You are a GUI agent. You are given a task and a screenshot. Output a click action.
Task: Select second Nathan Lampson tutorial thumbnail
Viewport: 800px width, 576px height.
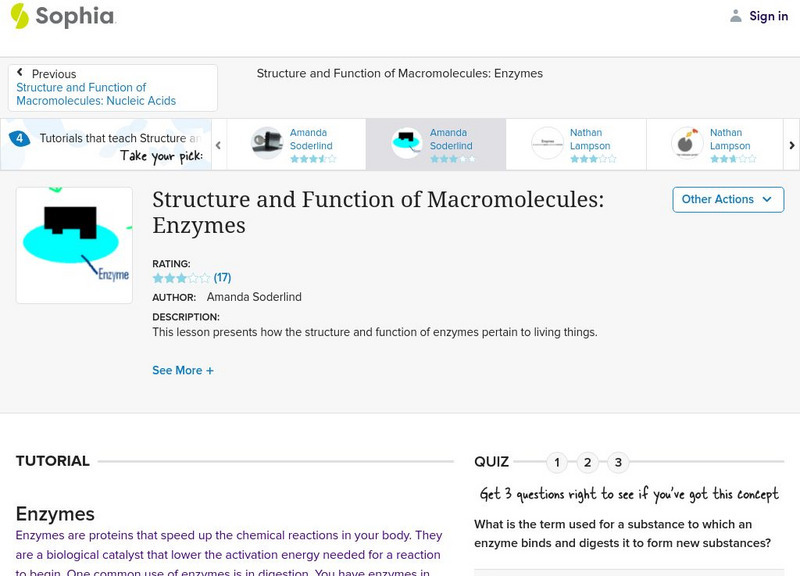coord(687,144)
